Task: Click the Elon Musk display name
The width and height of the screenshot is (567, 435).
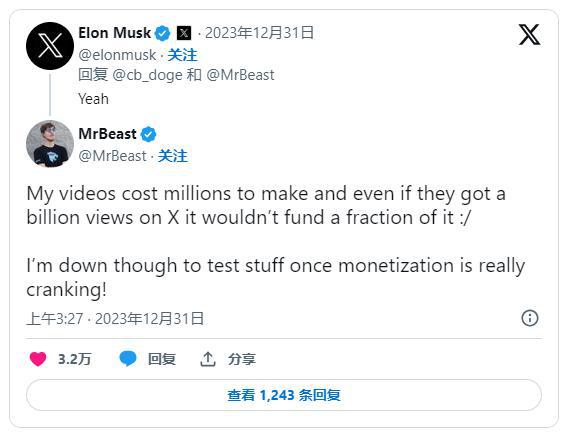Action: [x=115, y=33]
